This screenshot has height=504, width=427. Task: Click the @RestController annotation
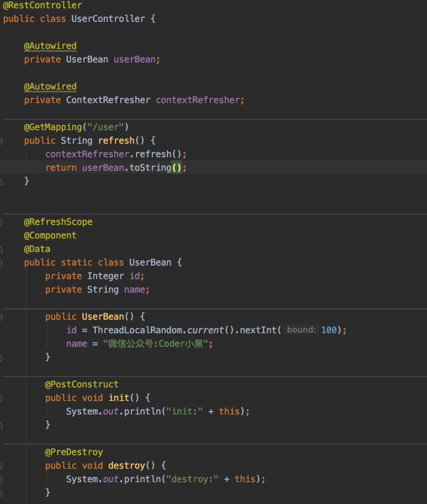pyautogui.click(x=42, y=5)
